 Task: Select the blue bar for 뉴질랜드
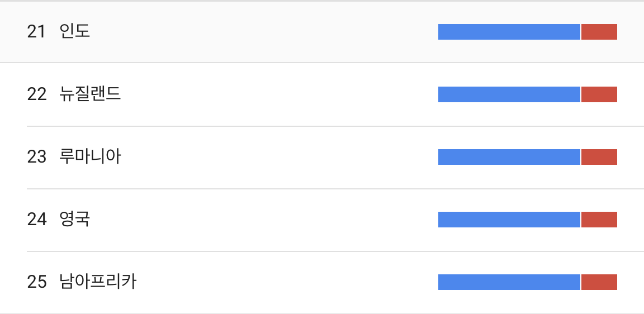[509, 94]
